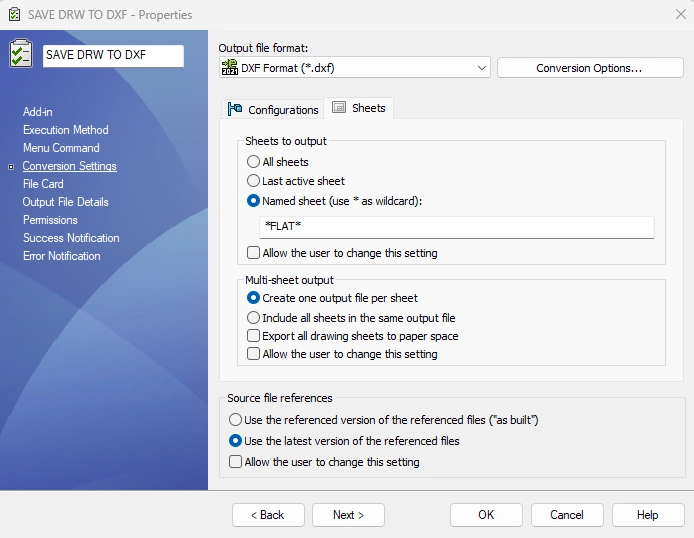Click the Configurations tab flag icon
The height and width of the screenshot is (538, 694).
pyautogui.click(x=235, y=109)
